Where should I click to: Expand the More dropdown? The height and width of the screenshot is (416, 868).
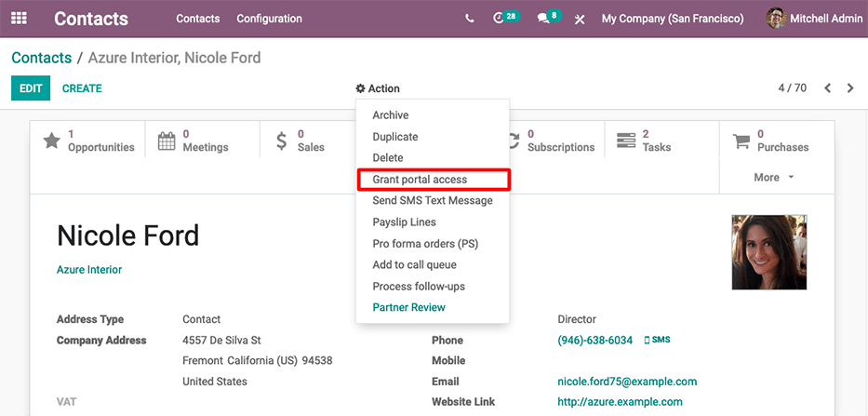point(774,177)
